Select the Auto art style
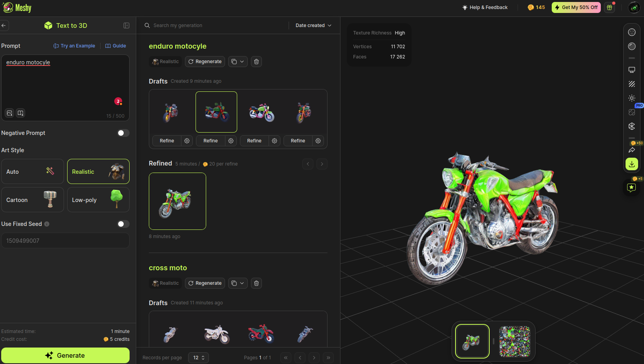This screenshot has height=364, width=644. [33, 171]
